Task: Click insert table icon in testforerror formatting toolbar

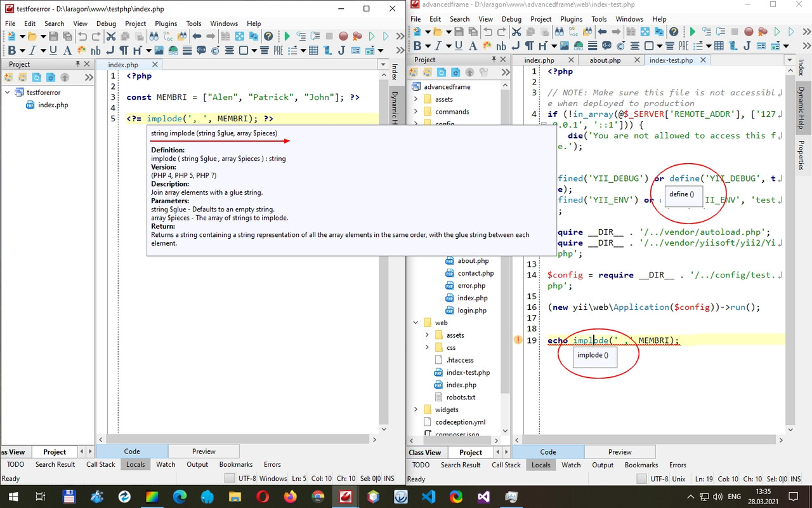Action: (313, 50)
